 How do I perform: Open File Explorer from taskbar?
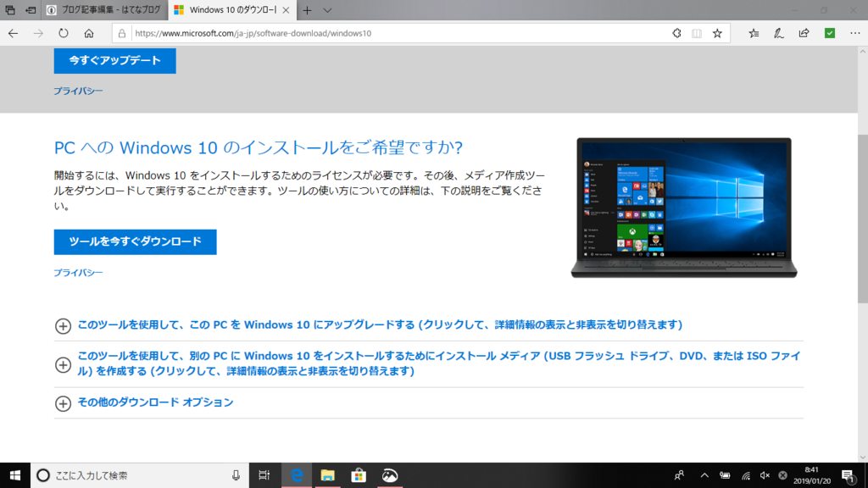[328, 475]
